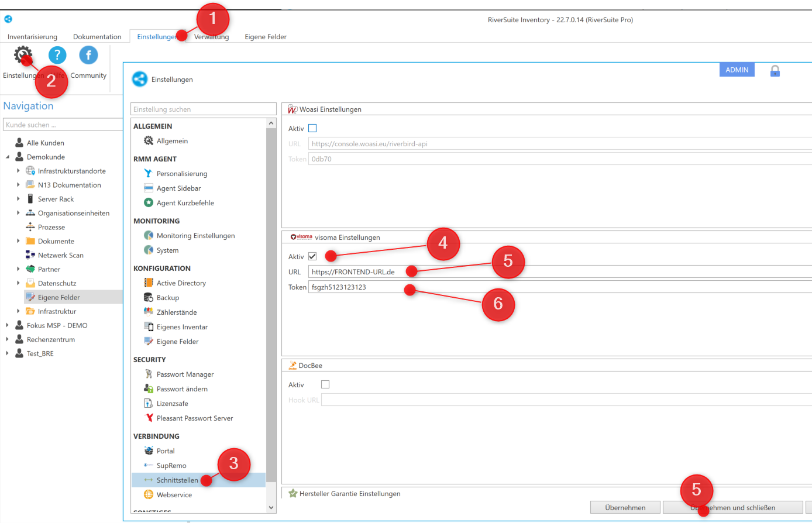Image resolution: width=812 pixels, height=523 pixels.
Task: Expand the N13 Dokumentation node
Action: (18, 185)
